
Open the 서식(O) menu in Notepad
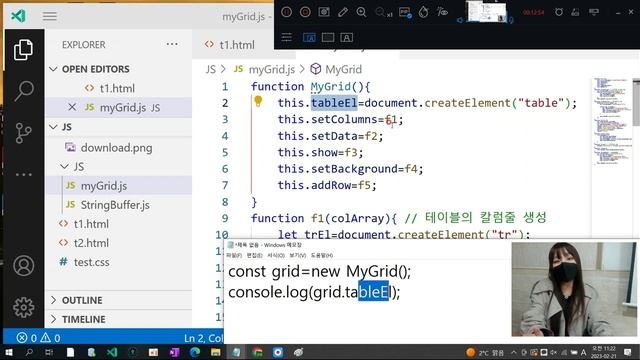point(276,256)
